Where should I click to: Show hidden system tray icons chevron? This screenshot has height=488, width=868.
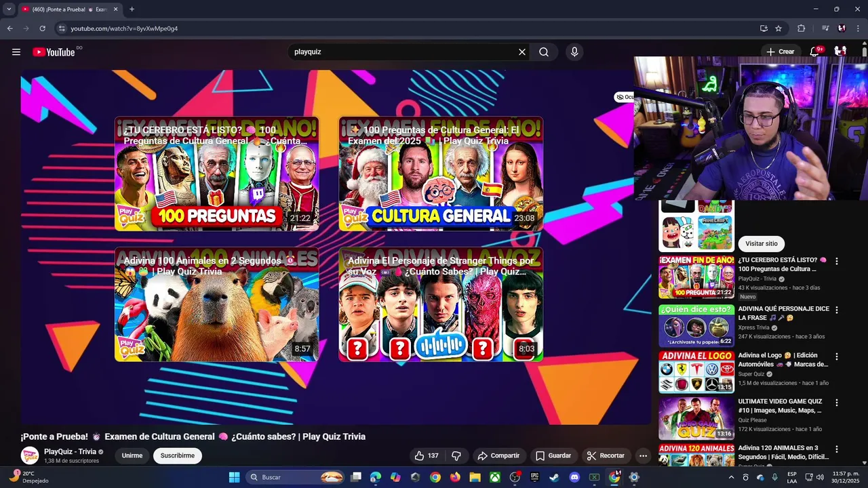(731, 477)
